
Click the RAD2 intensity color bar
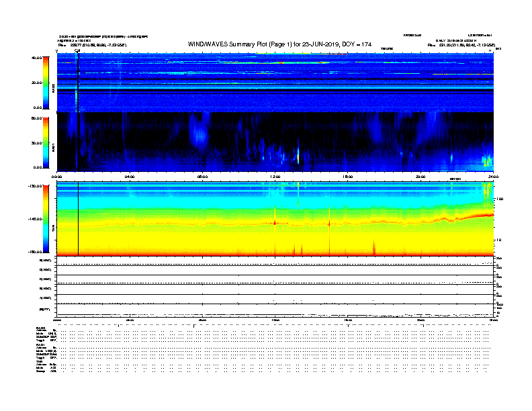pyautogui.click(x=46, y=83)
